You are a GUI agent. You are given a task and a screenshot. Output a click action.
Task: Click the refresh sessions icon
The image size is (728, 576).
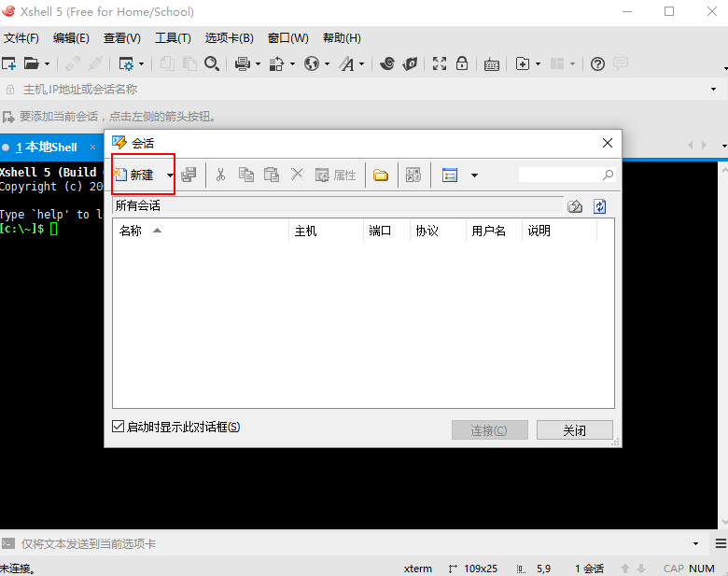coord(600,206)
